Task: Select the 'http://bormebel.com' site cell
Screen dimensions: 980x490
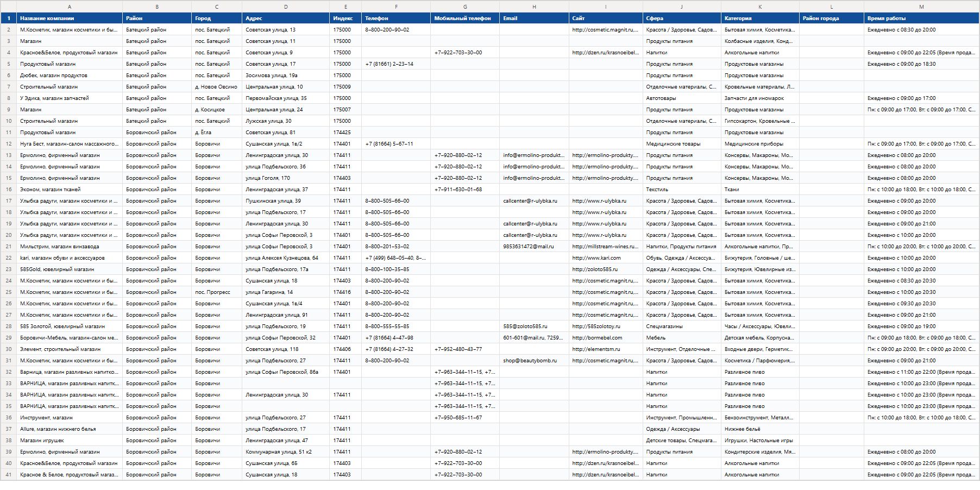Action: [x=606, y=338]
